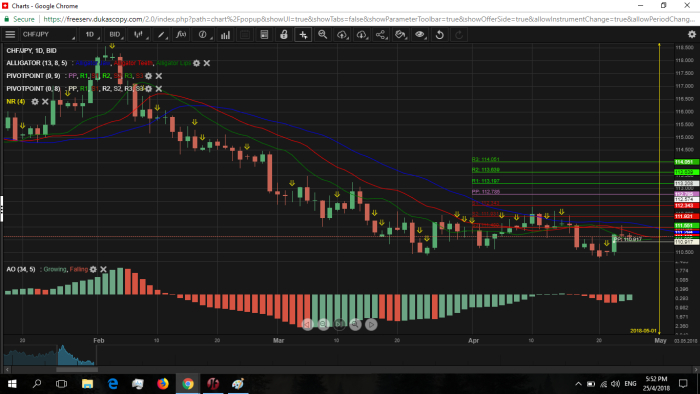The image size is (700, 394).
Task: Open chart settings gear at top right
Action: [692, 34]
